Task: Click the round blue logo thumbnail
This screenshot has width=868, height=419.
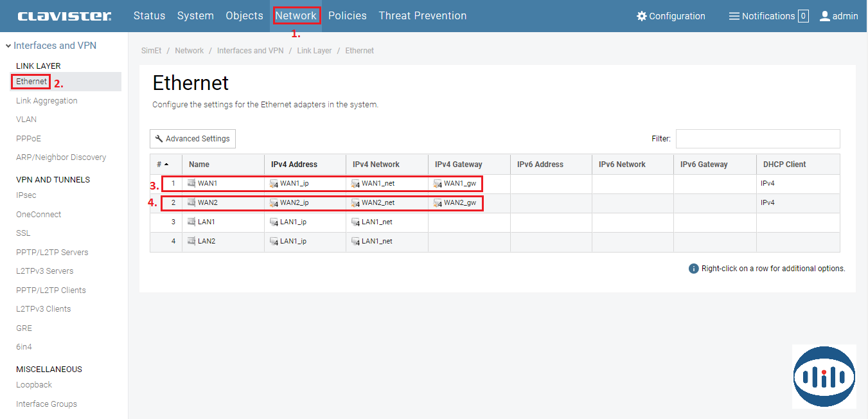Action: pos(824,376)
